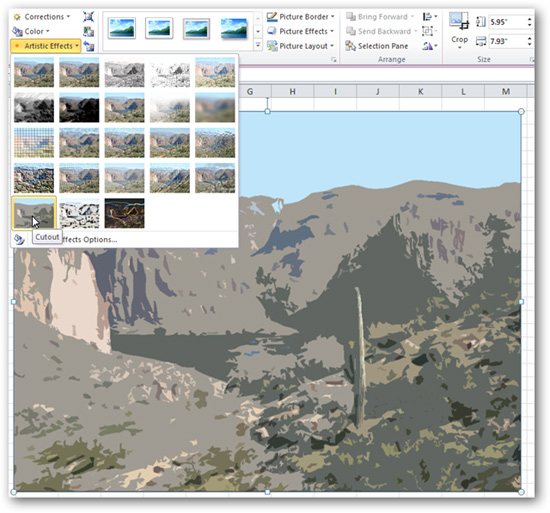Select the Pencil Sketch effect thumbnail
The height and width of the screenshot is (513, 550).
[170, 73]
